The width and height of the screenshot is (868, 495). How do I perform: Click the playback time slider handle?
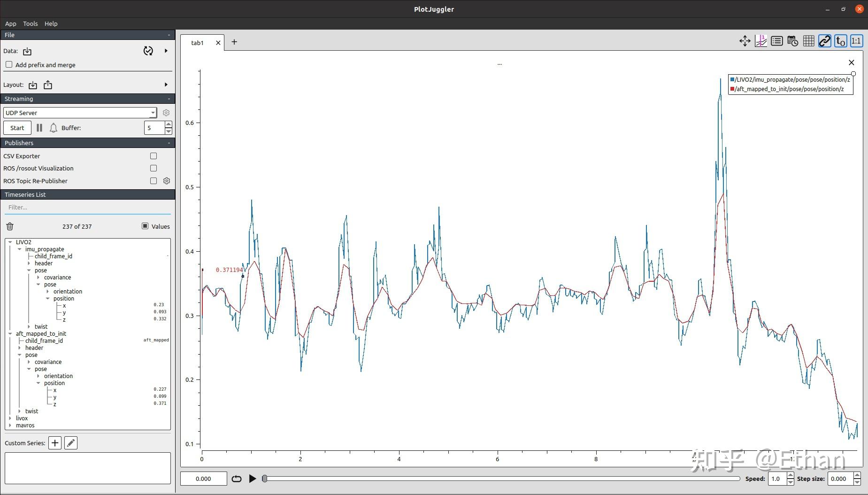click(265, 479)
